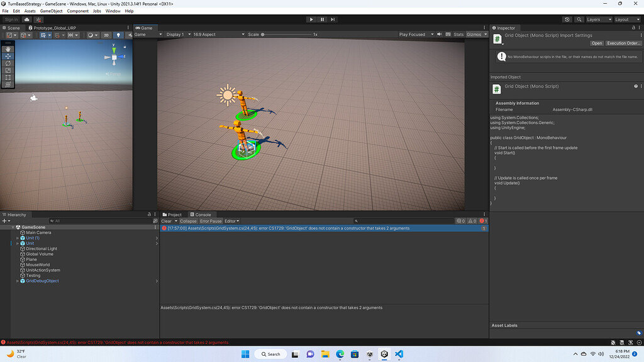Click the Pause button in the top toolbar
The height and width of the screenshot is (362, 644).
(322, 18)
